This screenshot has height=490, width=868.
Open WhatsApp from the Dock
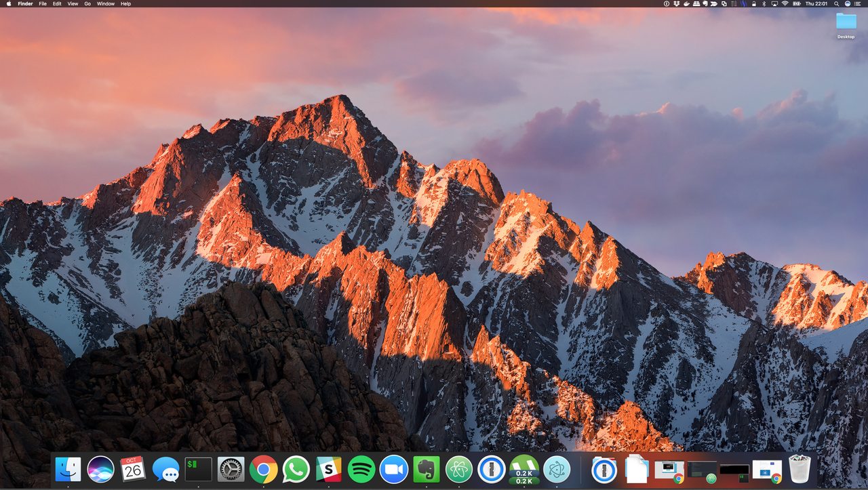click(296, 469)
